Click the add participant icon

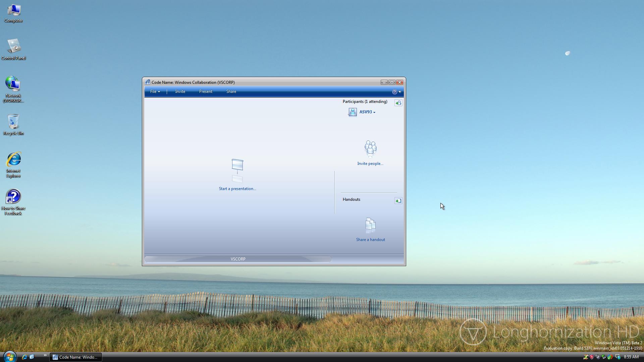point(398,103)
